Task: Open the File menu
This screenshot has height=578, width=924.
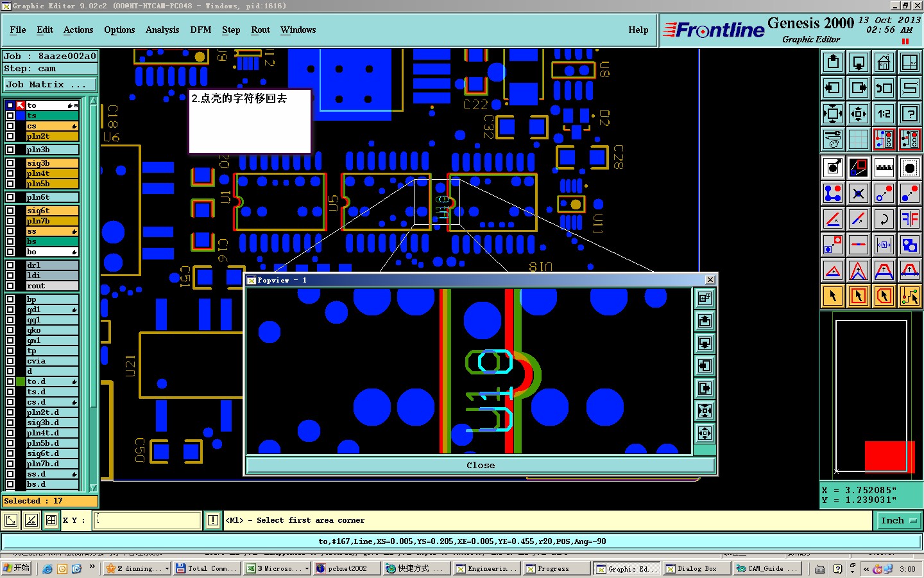Action: tap(18, 30)
